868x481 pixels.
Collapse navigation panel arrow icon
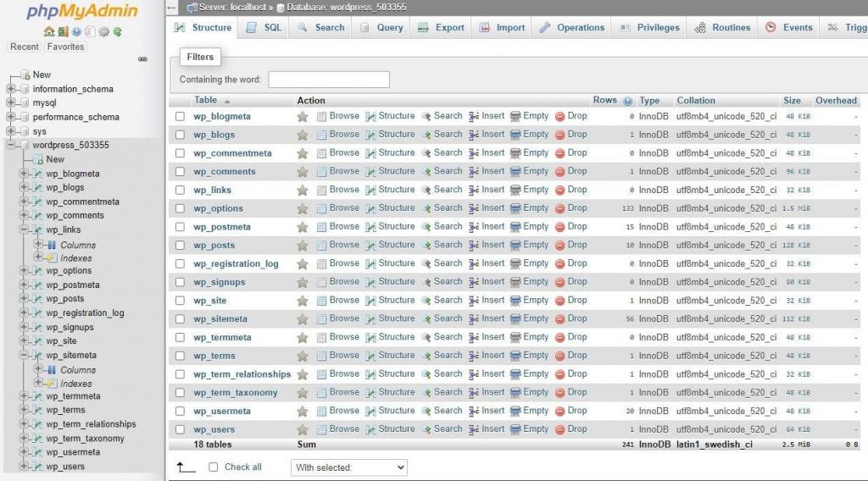pyautogui.click(x=171, y=8)
